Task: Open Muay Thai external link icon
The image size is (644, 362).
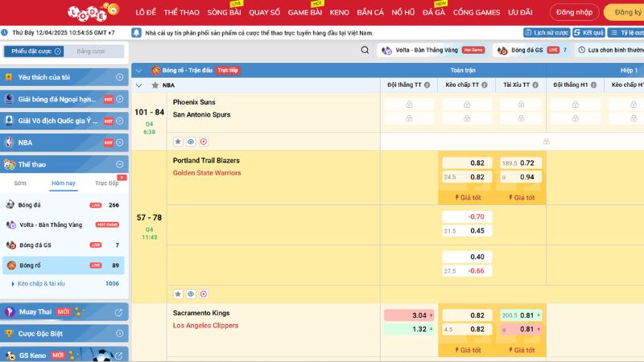Action: coord(119,312)
